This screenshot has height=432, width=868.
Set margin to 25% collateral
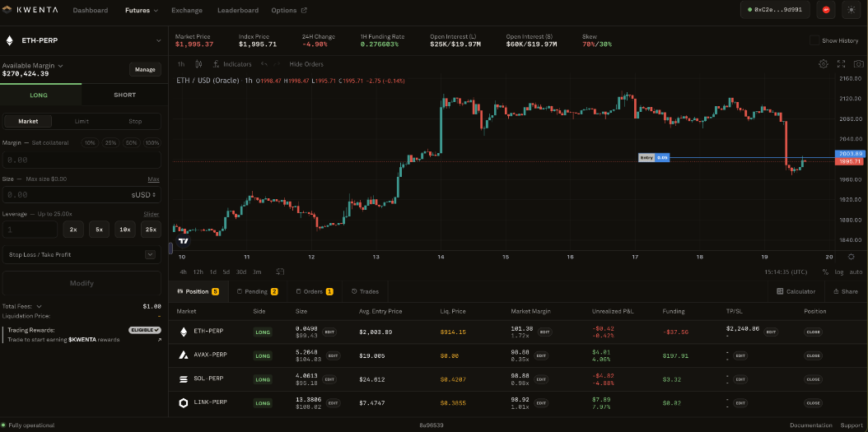[110, 142]
